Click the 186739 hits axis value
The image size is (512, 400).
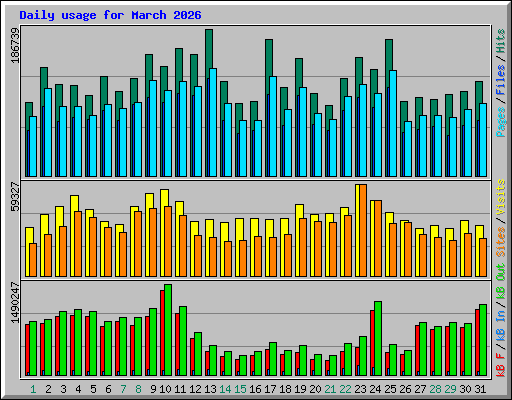click(x=15, y=45)
